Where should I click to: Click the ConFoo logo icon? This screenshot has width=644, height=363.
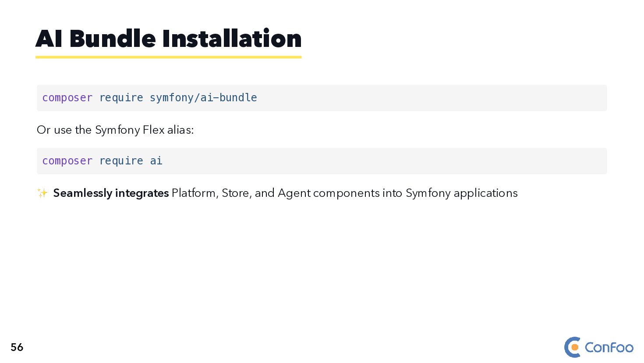click(573, 347)
